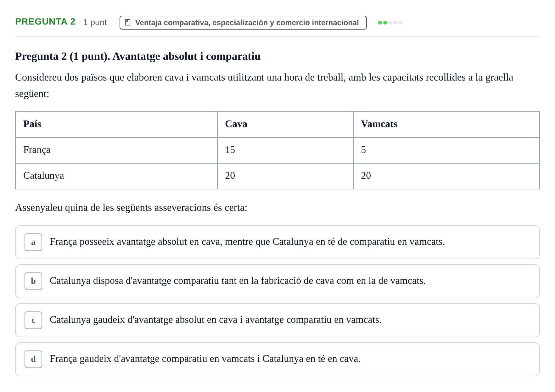
Task: Select answer option c letter box
Action: pos(33,320)
